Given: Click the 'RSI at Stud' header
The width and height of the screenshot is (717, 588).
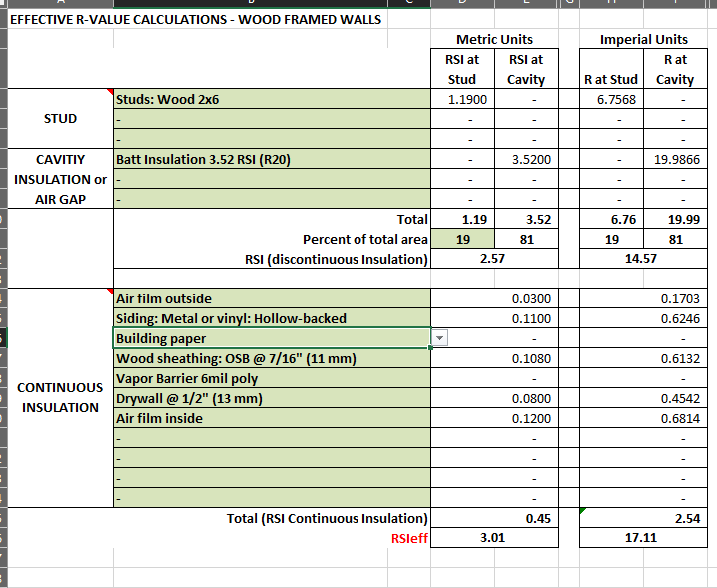Looking at the screenshot, I should click(462, 69).
